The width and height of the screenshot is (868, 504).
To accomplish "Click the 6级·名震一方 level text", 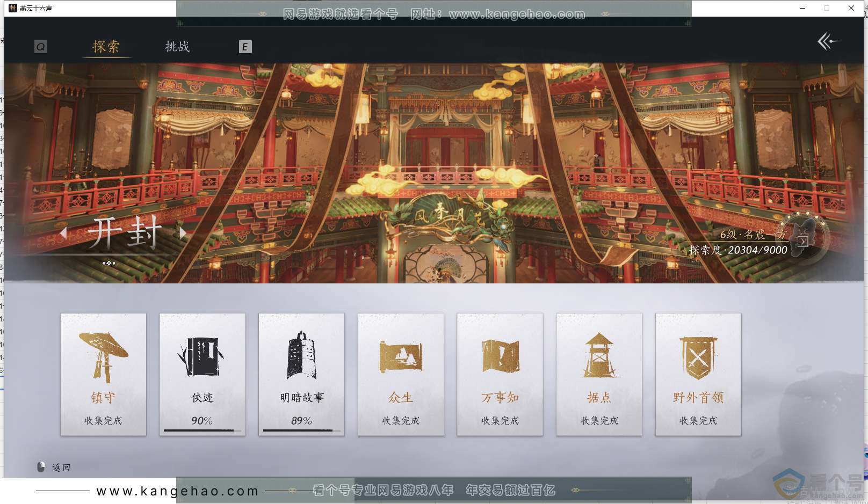I will tap(754, 235).
